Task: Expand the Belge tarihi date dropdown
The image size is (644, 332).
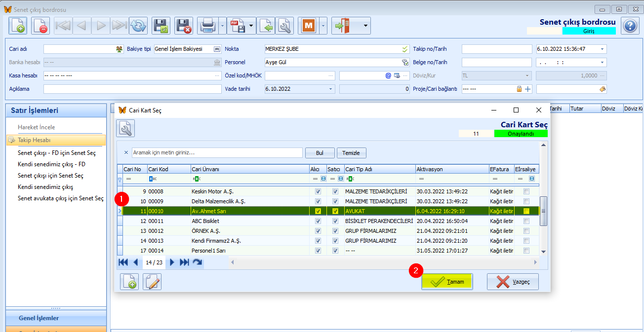Action: [x=602, y=62]
